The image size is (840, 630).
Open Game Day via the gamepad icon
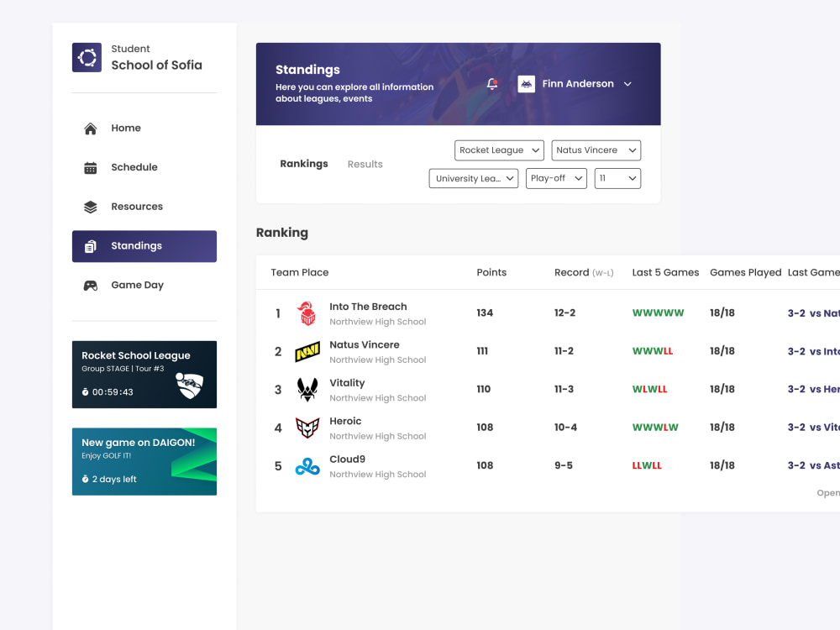tap(90, 285)
